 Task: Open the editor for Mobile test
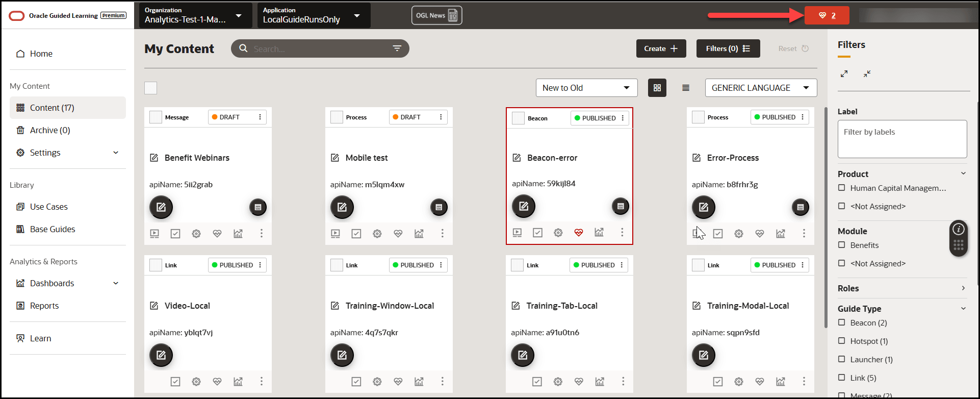coord(342,207)
